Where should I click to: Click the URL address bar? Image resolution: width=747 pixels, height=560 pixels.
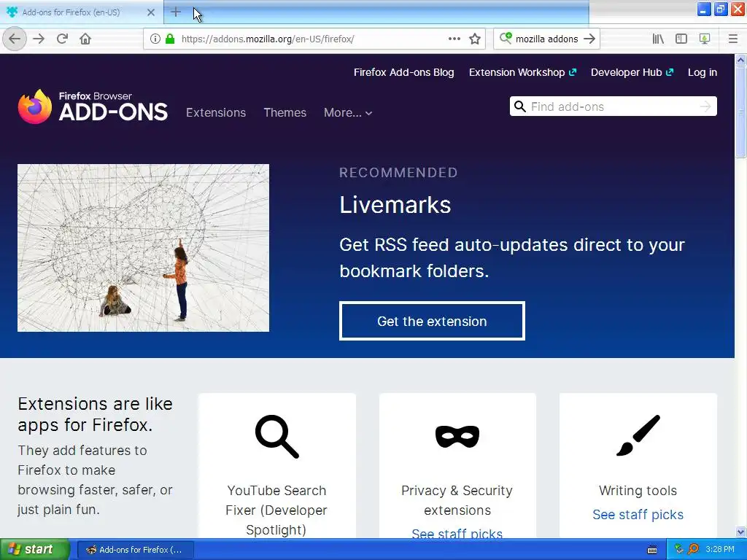[314, 39]
